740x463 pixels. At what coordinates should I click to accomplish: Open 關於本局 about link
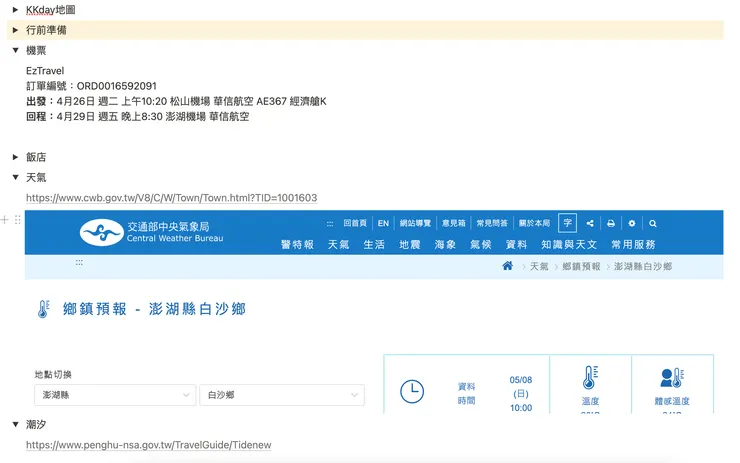(x=534, y=223)
